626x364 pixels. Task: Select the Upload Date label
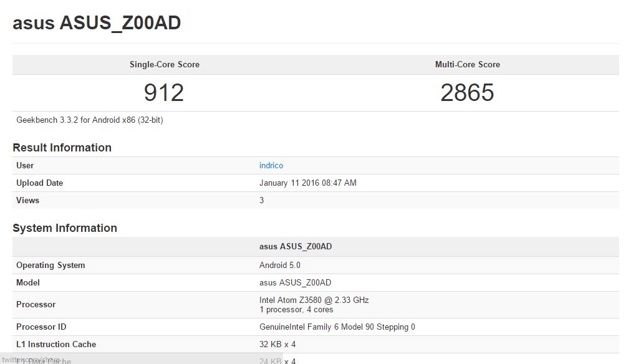click(39, 183)
